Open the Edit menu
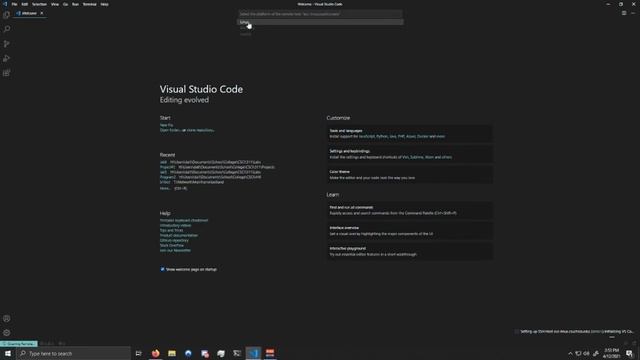This screenshot has width=640, height=360. click(24, 4)
